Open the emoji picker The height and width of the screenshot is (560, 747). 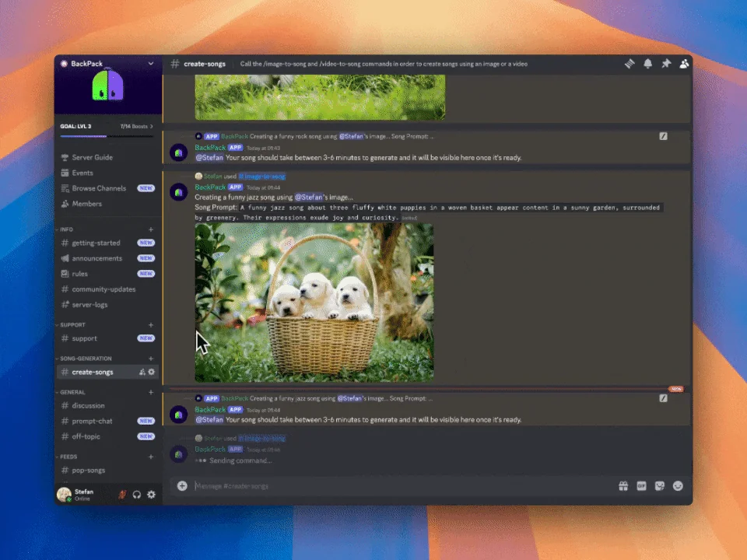tap(677, 485)
